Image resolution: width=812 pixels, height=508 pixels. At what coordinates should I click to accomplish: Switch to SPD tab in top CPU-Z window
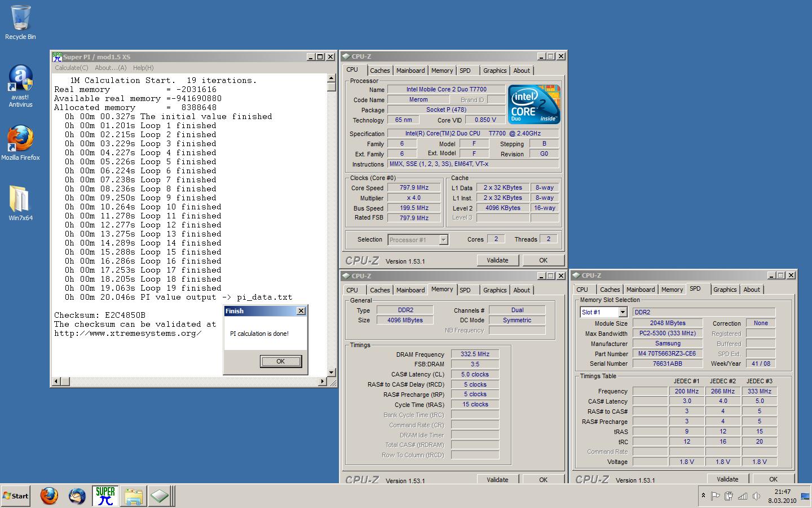tap(465, 71)
